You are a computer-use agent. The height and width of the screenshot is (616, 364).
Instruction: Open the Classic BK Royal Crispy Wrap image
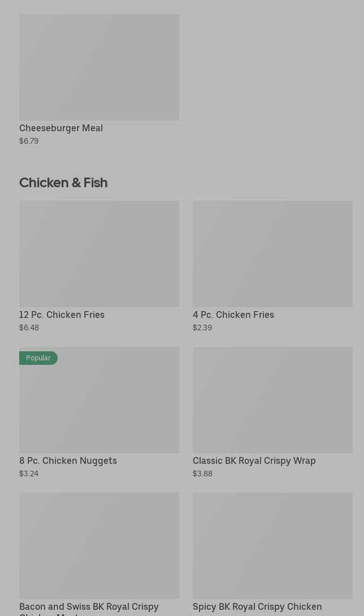(272, 399)
